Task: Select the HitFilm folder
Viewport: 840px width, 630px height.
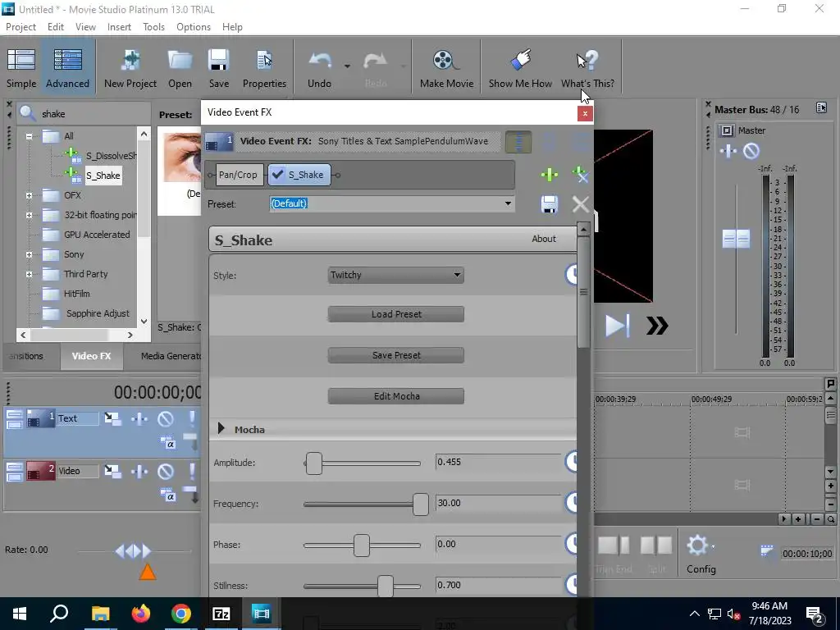Action: click(x=76, y=294)
